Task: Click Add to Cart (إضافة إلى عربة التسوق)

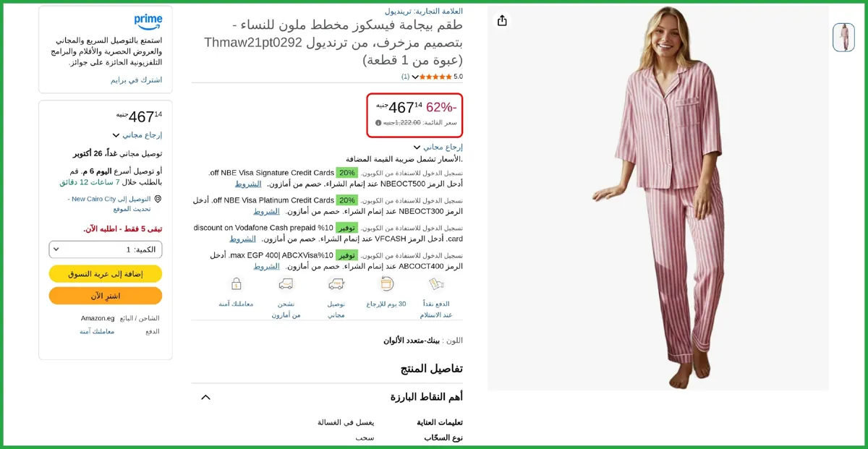Action: [x=106, y=274]
